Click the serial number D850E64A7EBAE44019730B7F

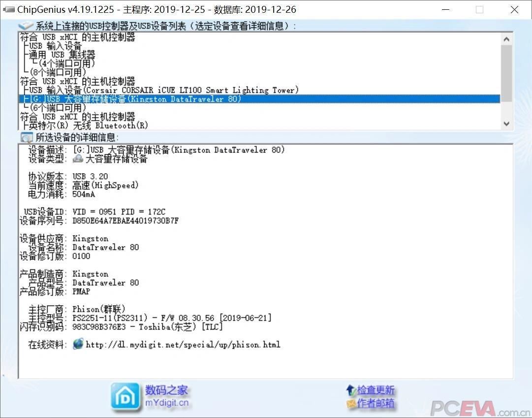125,221
